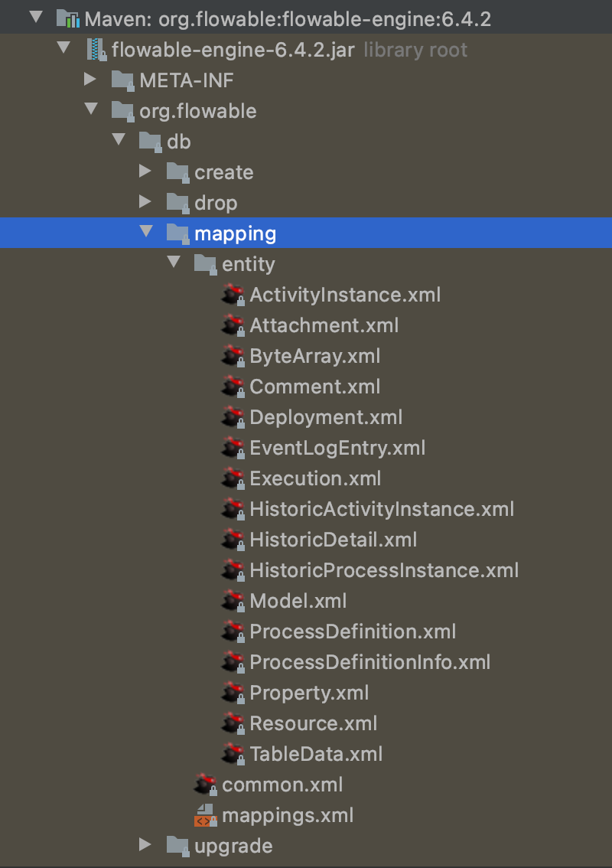Image resolution: width=612 pixels, height=868 pixels.
Task: Collapse the flowable-engine-6.4.2.jar node
Action: point(63,47)
